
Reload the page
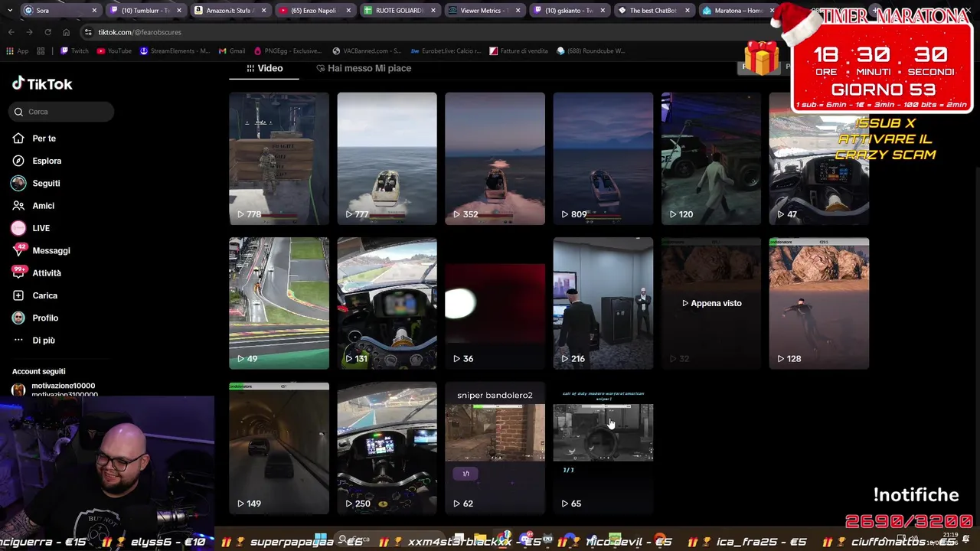click(x=47, y=32)
